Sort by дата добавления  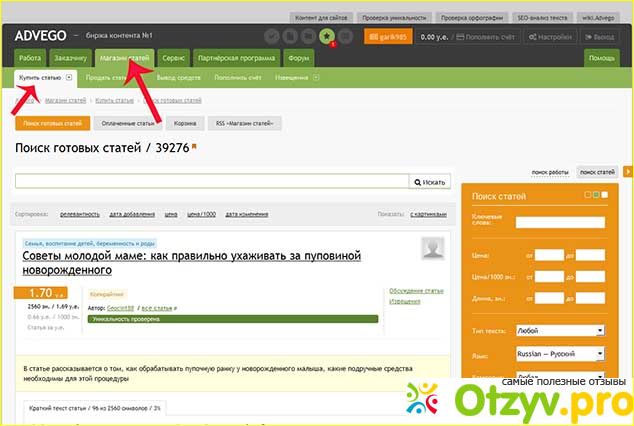tap(132, 214)
